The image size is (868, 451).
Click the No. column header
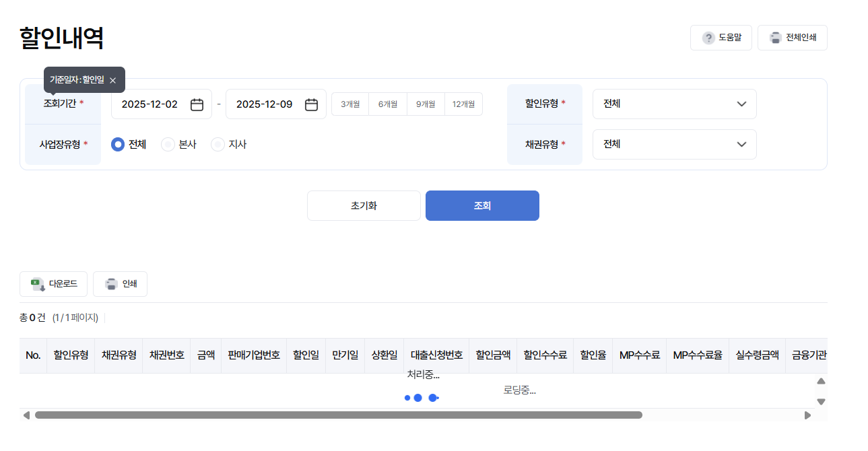click(33, 355)
